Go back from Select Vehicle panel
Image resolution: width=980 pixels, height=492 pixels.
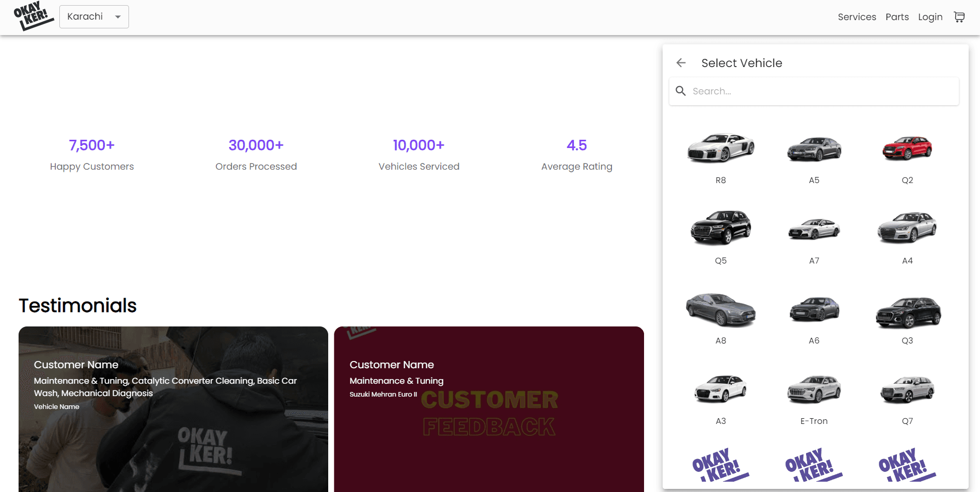[681, 63]
